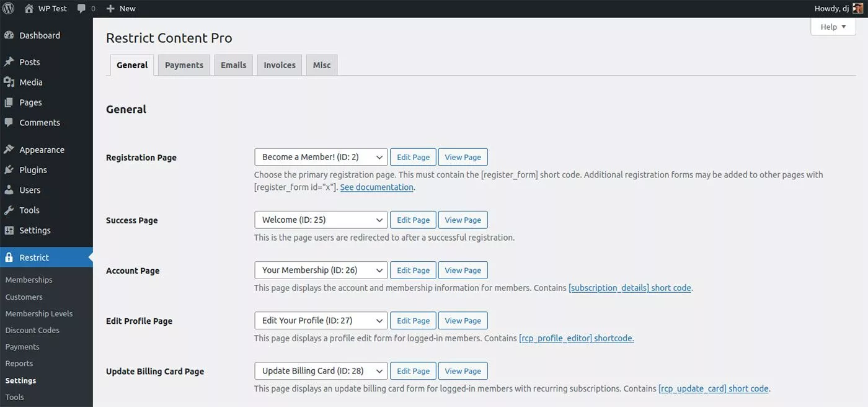868x407 pixels.
Task: Open the Success Page dropdown
Action: pos(321,220)
